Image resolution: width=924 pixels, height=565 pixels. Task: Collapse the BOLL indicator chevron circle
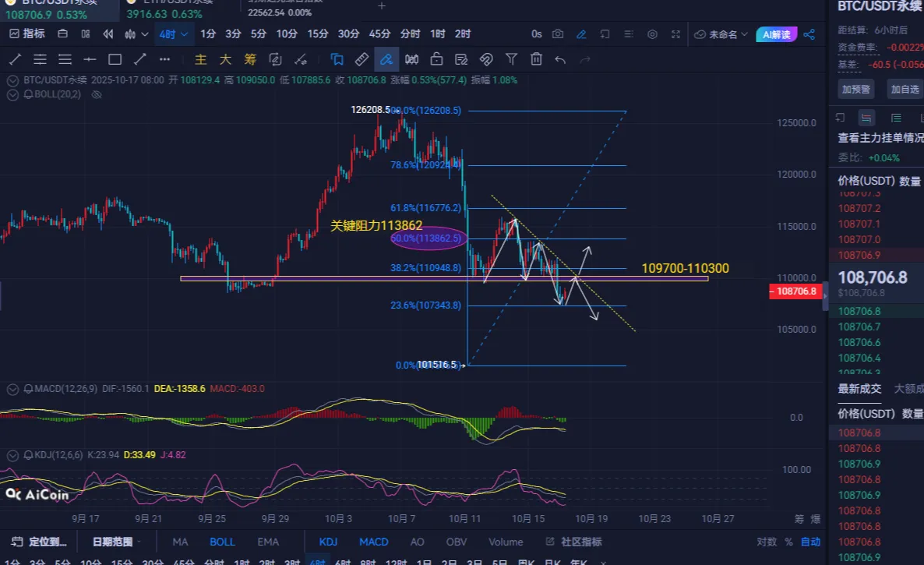point(12,94)
